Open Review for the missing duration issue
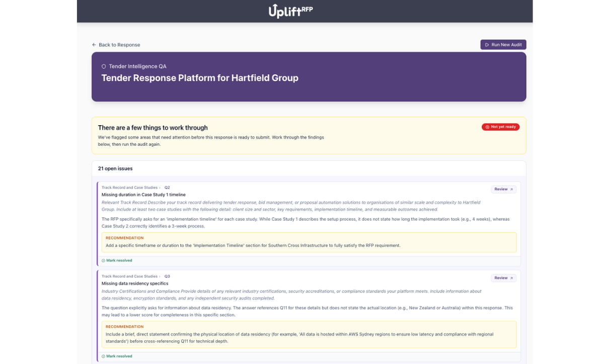The image size is (591, 364). click(503, 189)
